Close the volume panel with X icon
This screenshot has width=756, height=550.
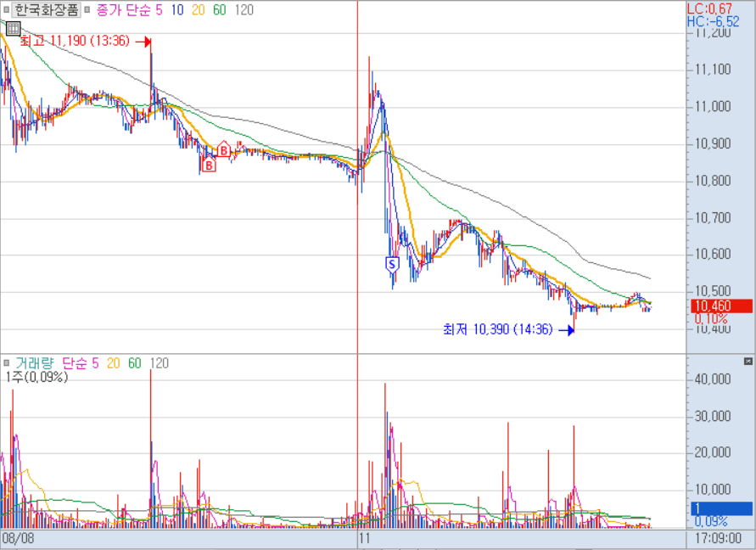748,362
